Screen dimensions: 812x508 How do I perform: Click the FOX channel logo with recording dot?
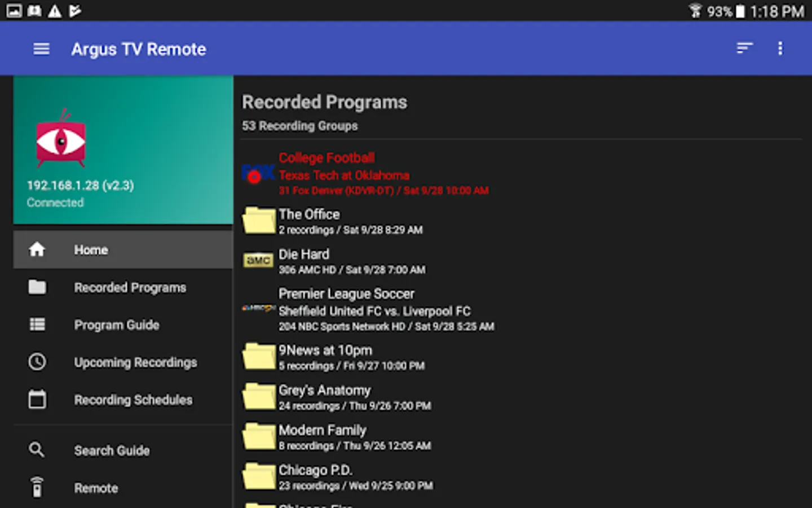[x=258, y=173]
